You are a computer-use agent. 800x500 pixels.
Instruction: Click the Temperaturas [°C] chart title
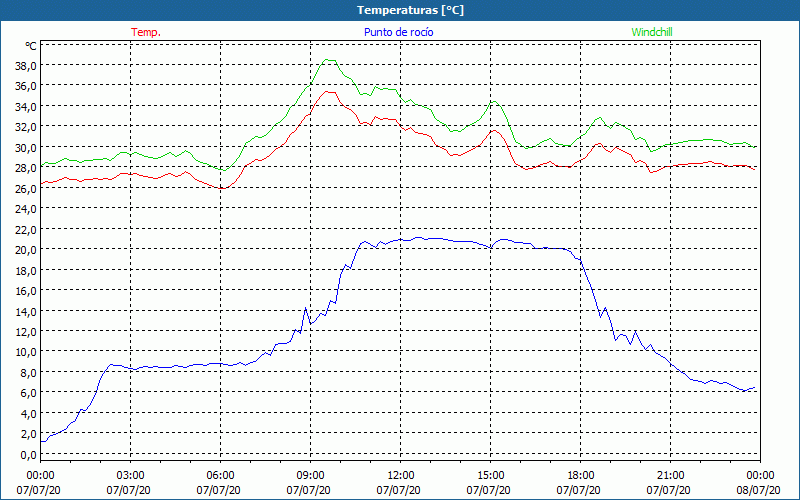410,10
